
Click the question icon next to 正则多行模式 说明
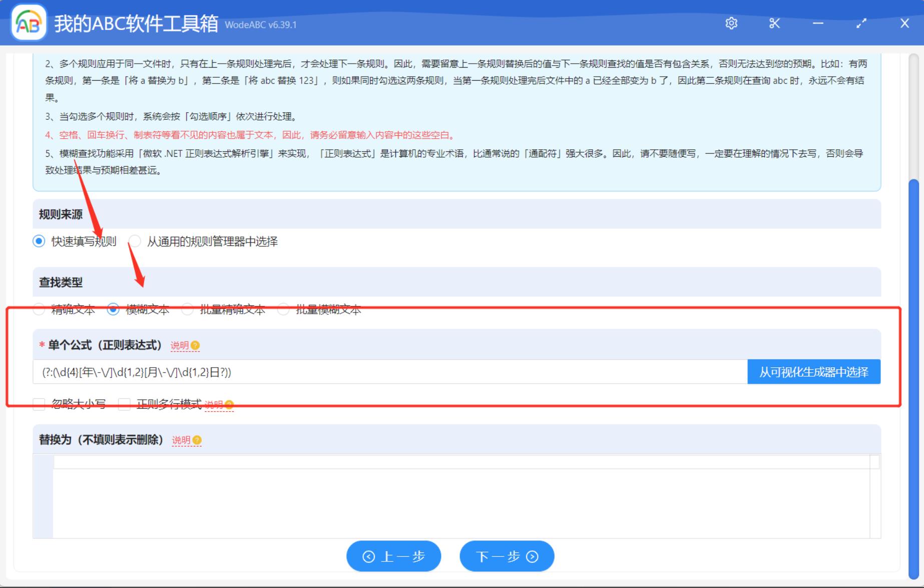click(229, 405)
